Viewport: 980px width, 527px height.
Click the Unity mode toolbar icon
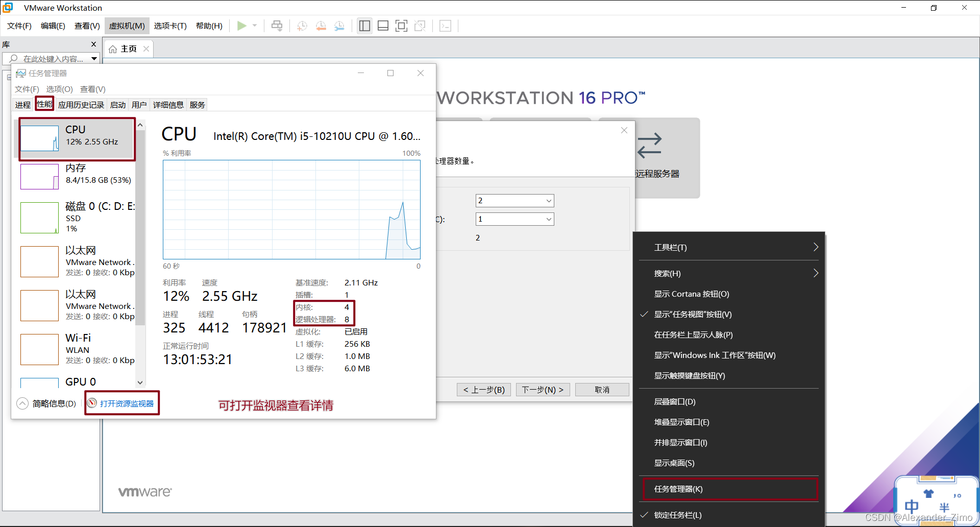(420, 26)
